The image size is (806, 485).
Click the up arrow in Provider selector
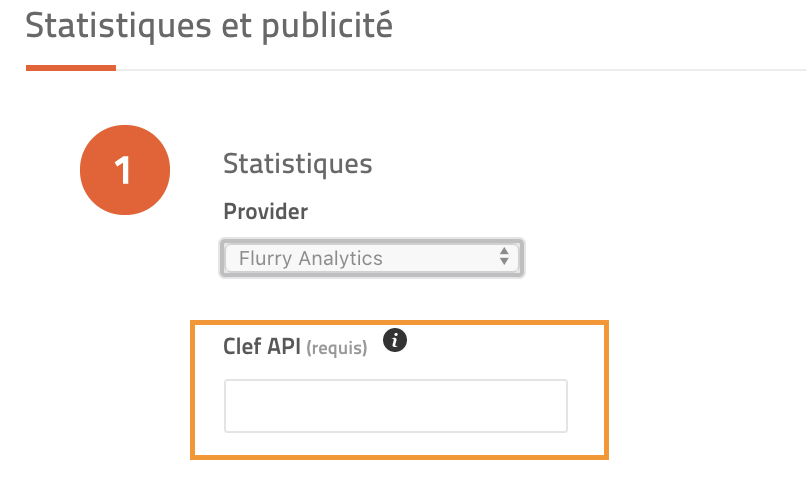pos(504,251)
